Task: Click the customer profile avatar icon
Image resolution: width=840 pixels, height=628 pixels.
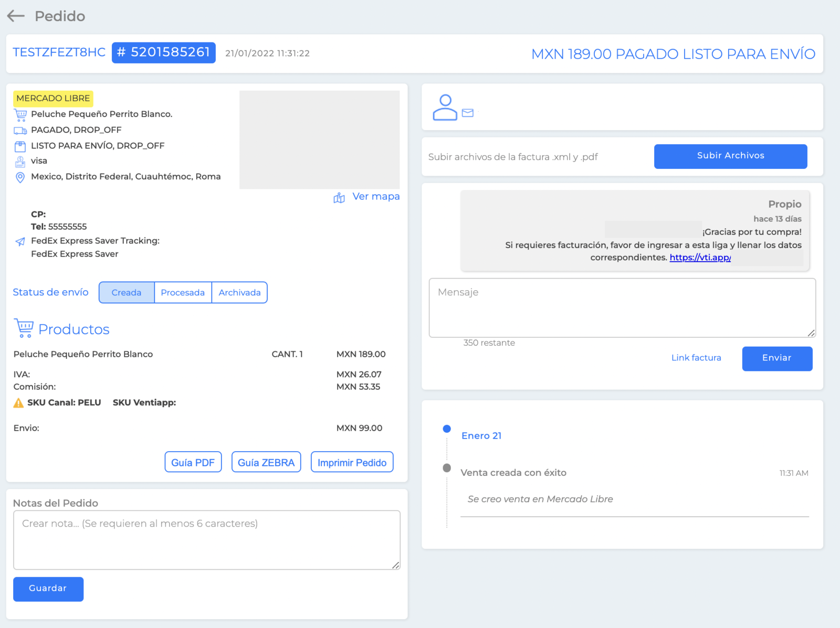Action: coord(445,107)
